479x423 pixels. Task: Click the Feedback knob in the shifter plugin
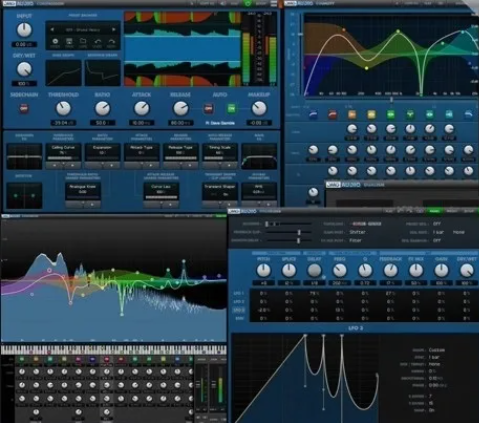[x=390, y=270]
